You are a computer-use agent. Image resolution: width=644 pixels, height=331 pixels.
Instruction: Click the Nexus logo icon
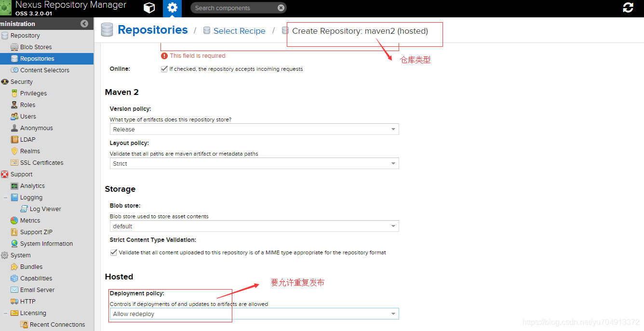(x=6, y=8)
